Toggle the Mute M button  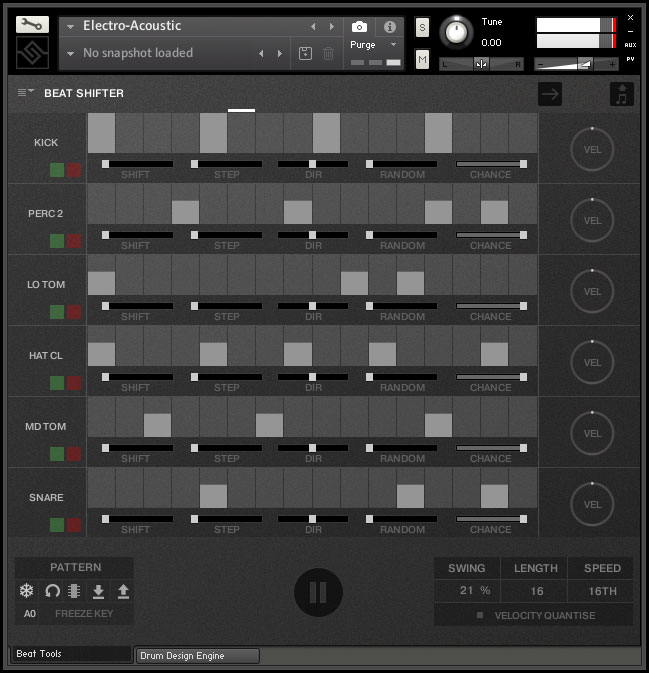pyautogui.click(x=422, y=59)
